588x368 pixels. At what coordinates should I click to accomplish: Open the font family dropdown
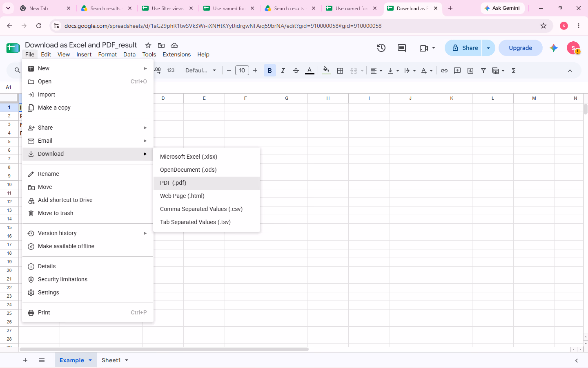pyautogui.click(x=200, y=70)
